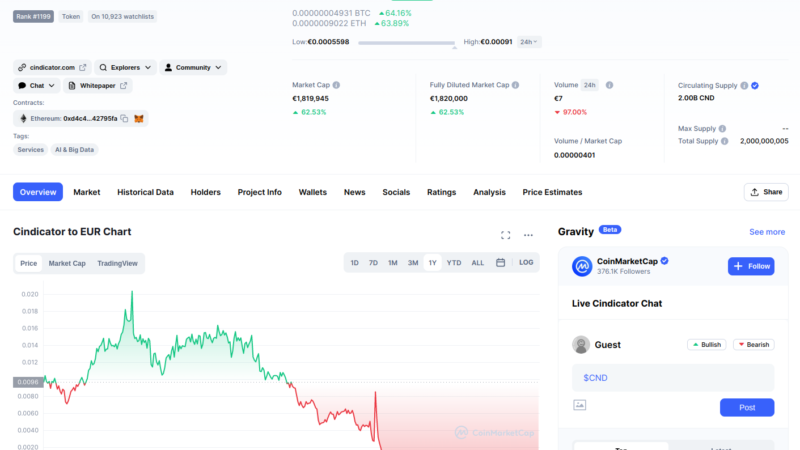The image size is (800, 450).
Task: Open cindicator.com website link
Action: pos(52,67)
